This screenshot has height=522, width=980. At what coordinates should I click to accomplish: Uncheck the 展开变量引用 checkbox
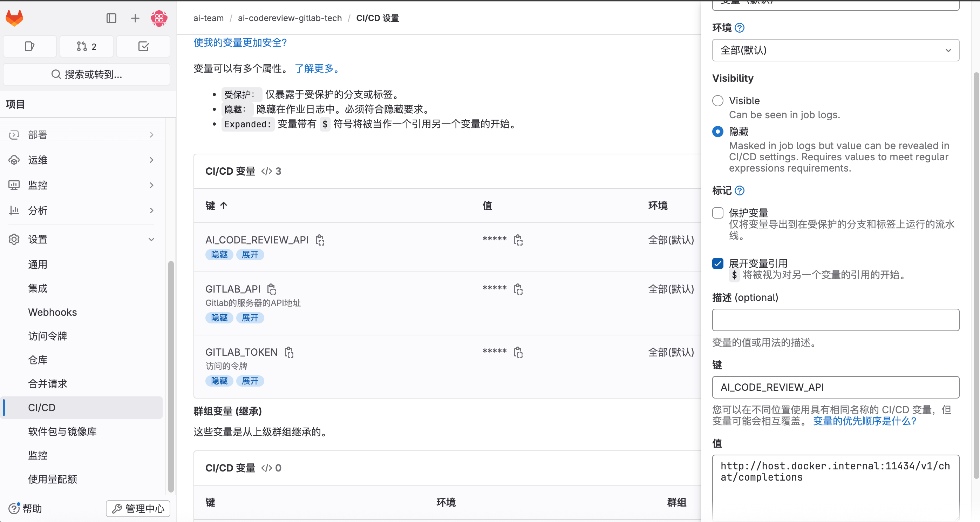point(717,263)
